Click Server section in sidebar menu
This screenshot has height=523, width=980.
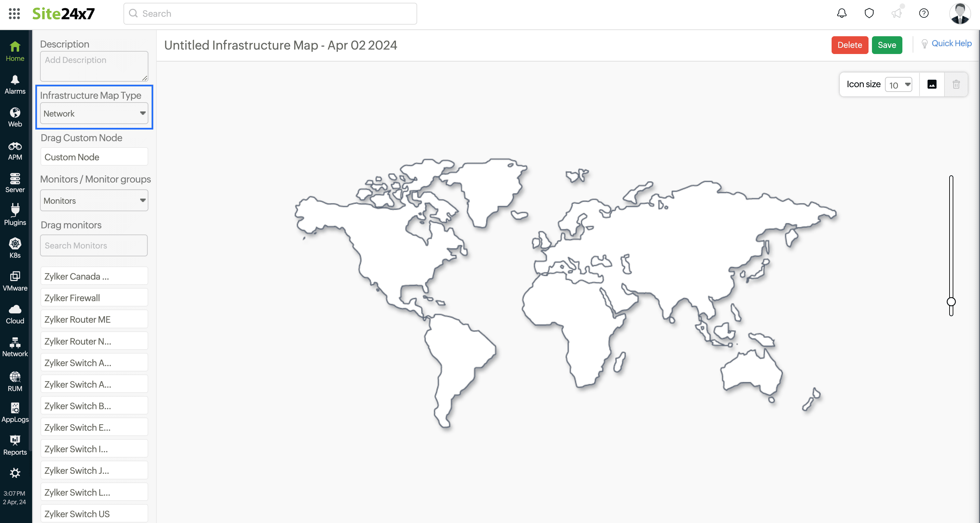15,183
